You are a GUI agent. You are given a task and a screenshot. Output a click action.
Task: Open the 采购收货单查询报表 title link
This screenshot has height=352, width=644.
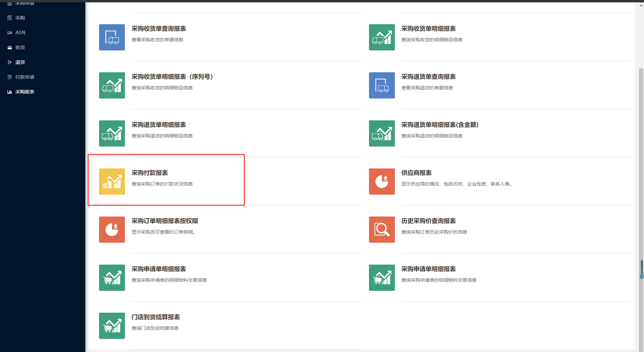coord(158,29)
